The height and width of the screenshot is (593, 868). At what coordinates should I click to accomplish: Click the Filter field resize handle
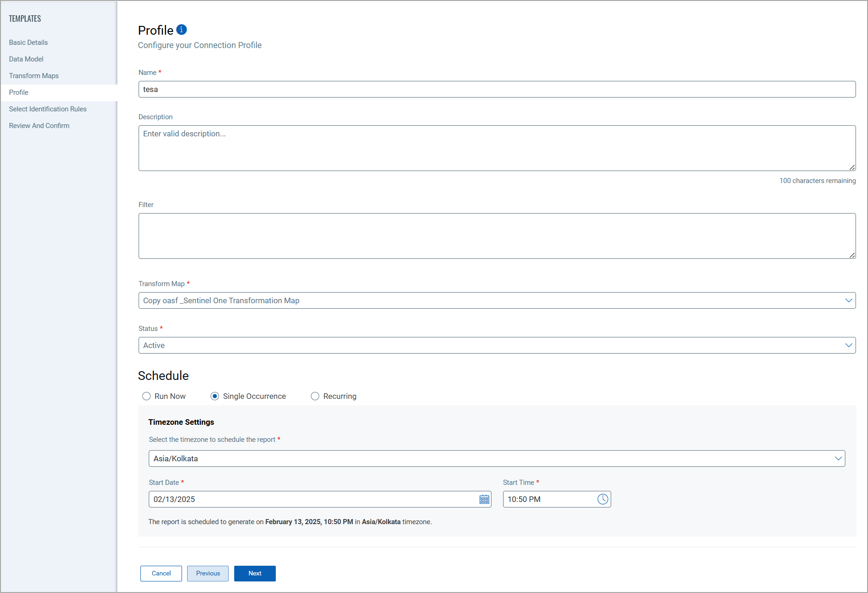pos(852,255)
